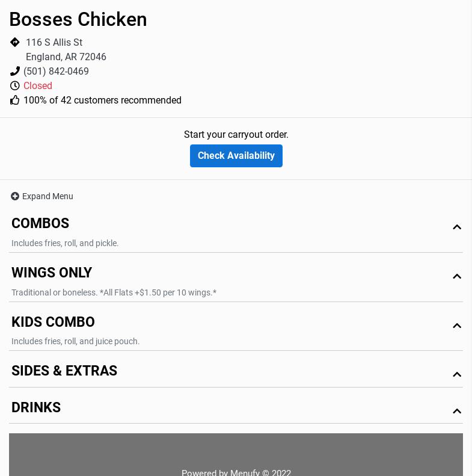Toggle the Sides & Extras chevron
The height and width of the screenshot is (476, 472).
(457, 374)
